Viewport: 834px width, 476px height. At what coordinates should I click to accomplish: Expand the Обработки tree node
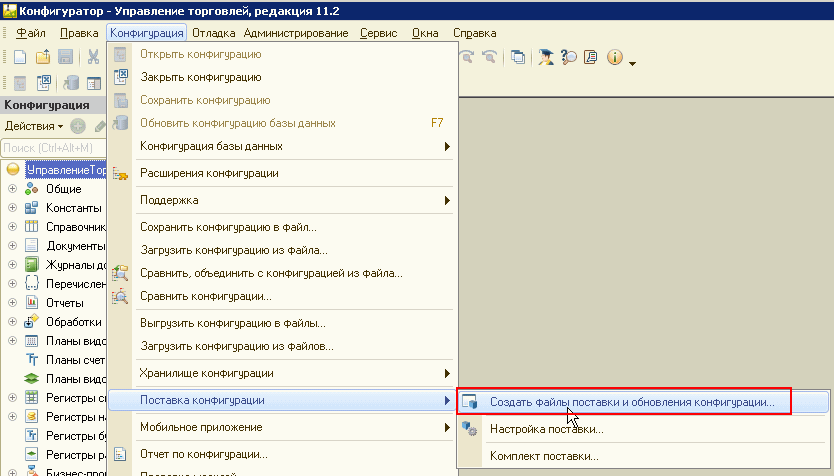click(12, 322)
